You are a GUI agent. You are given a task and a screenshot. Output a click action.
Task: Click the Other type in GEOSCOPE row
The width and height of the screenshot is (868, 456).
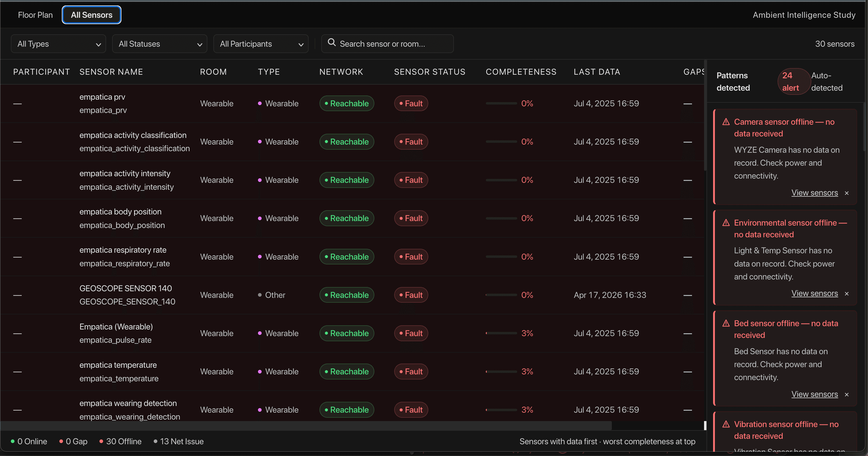coord(272,295)
